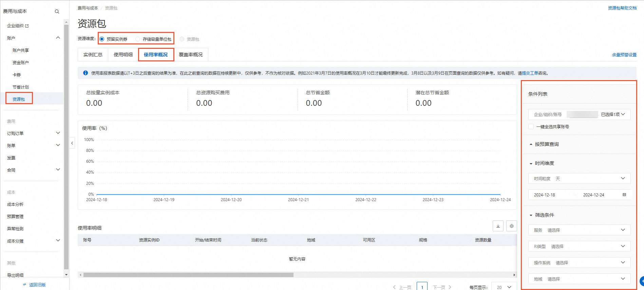Check the 一键全选共享账号 checkbox
This screenshot has width=644, height=290.
[531, 127]
